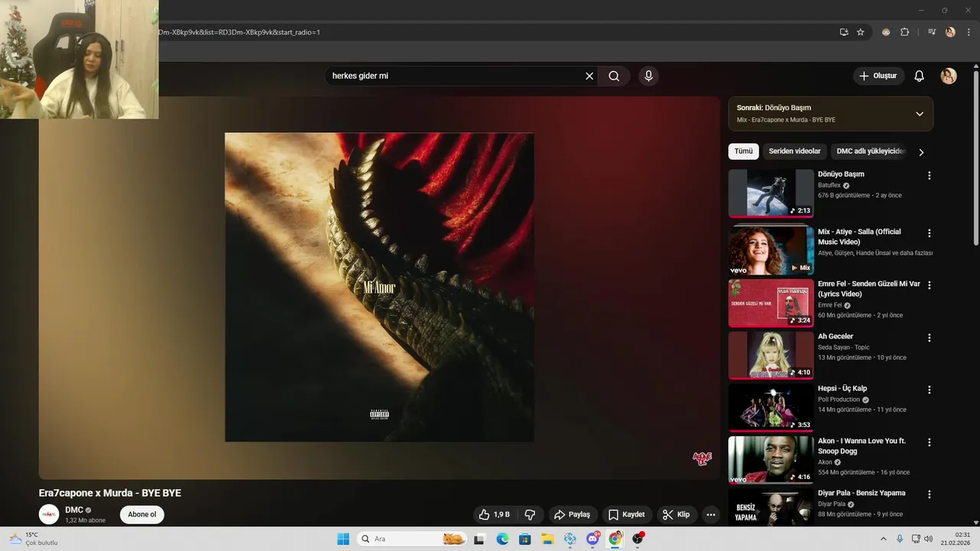Image resolution: width=980 pixels, height=551 pixels.
Task: Open DMC channel avatar
Action: pyautogui.click(x=49, y=514)
